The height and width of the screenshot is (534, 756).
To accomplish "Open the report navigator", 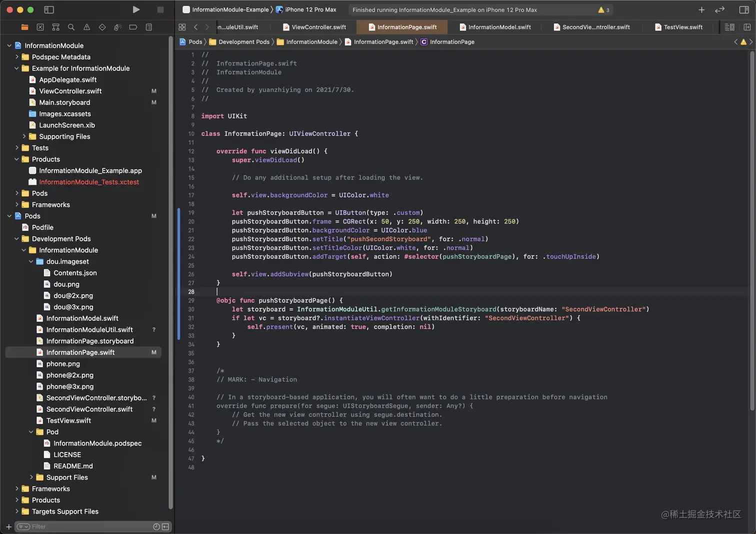I will click(x=148, y=27).
